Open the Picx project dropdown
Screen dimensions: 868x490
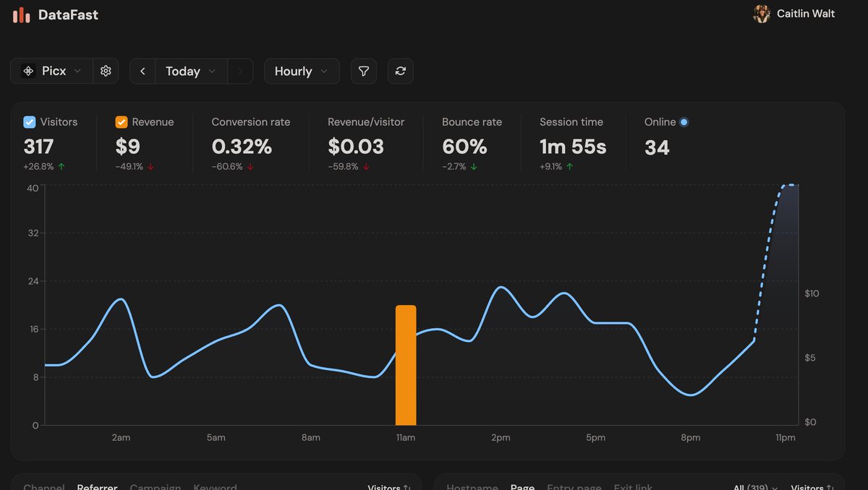tap(54, 71)
